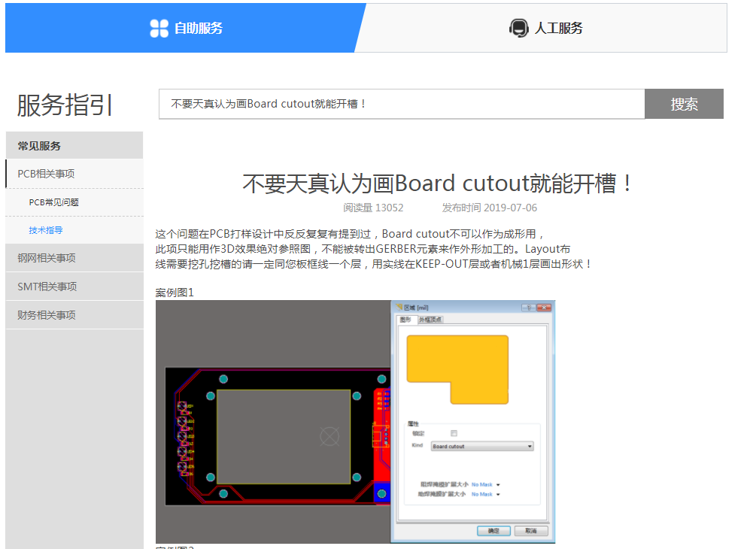
Task: Click the 服务指引 heading
Action: click(65, 105)
